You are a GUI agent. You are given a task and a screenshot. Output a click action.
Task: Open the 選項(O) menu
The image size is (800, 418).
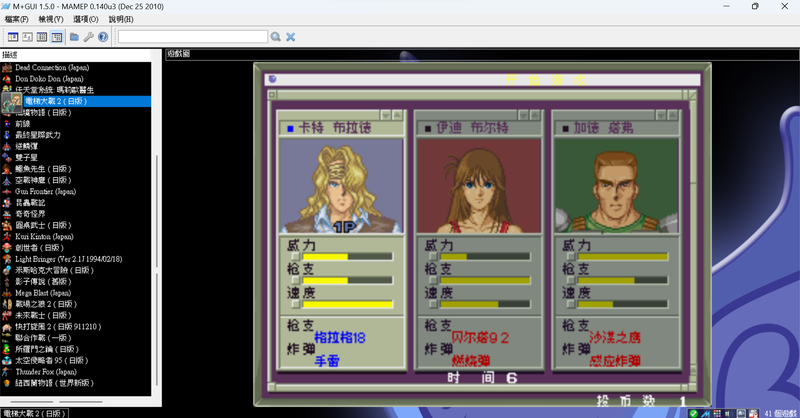pyautogui.click(x=86, y=19)
